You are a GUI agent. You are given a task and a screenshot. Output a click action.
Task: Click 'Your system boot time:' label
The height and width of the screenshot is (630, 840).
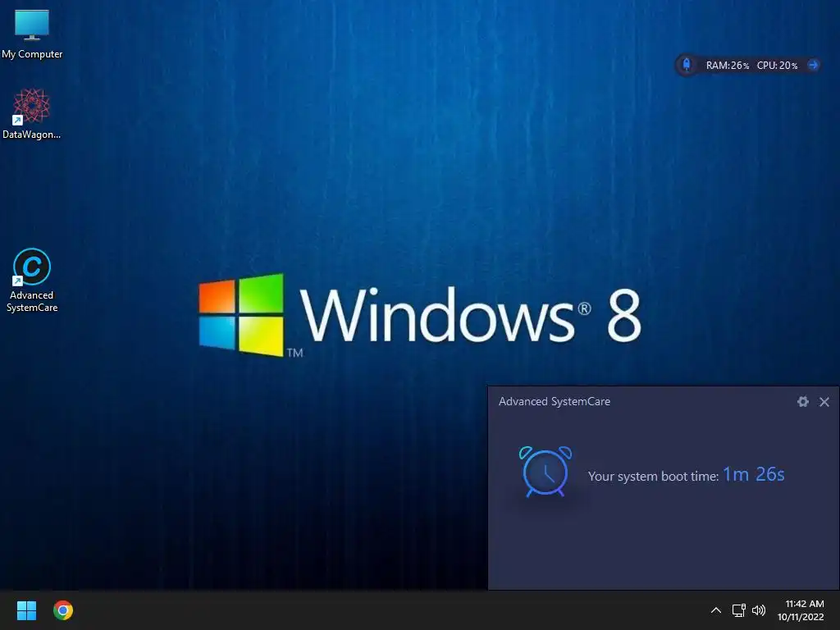(653, 477)
